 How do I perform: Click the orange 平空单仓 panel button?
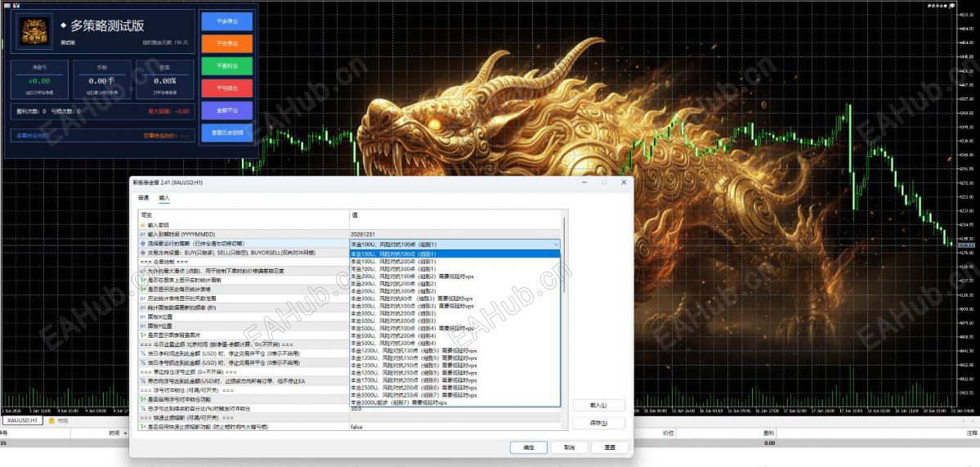pyautogui.click(x=227, y=44)
